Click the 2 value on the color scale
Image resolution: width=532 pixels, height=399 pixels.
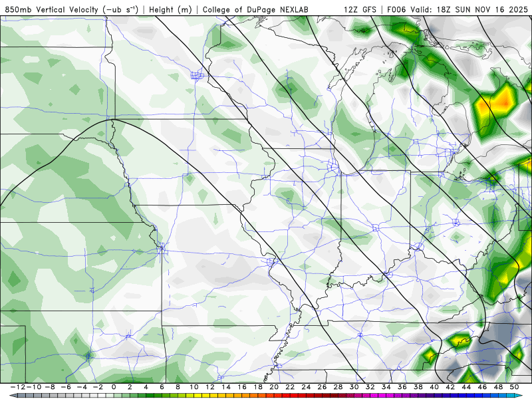coord(130,387)
